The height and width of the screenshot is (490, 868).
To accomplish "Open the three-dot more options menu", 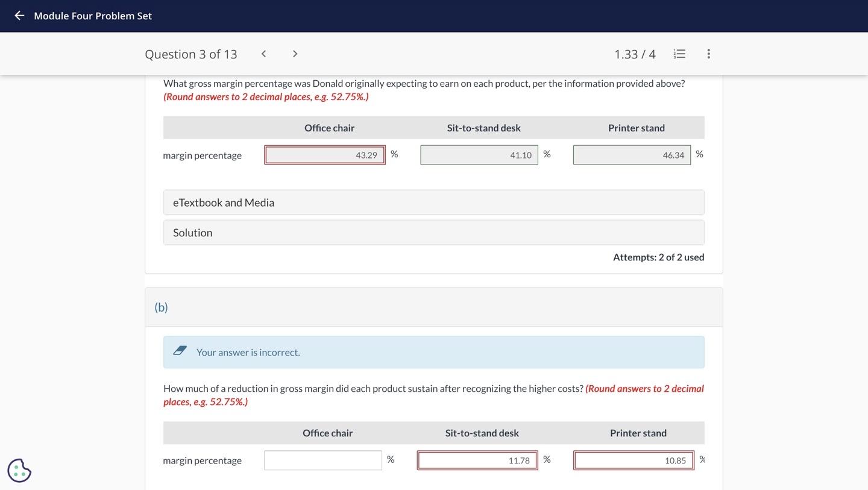I will pyautogui.click(x=708, y=54).
